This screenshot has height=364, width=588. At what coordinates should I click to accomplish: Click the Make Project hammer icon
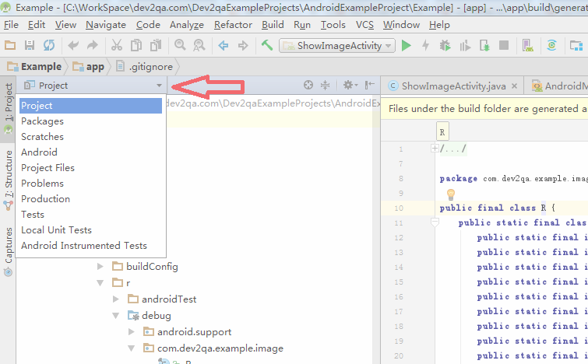pos(267,46)
